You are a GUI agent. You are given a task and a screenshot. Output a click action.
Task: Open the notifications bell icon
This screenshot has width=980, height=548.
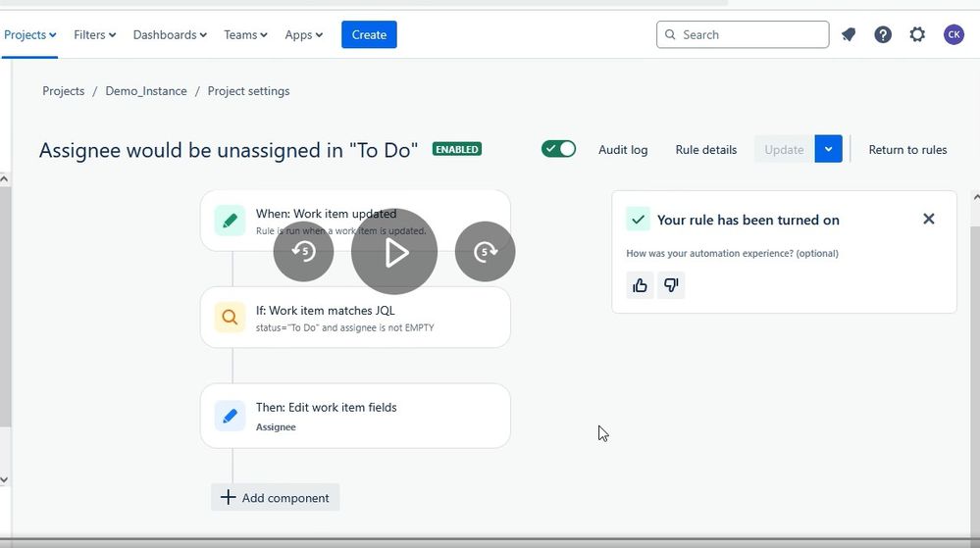click(849, 35)
